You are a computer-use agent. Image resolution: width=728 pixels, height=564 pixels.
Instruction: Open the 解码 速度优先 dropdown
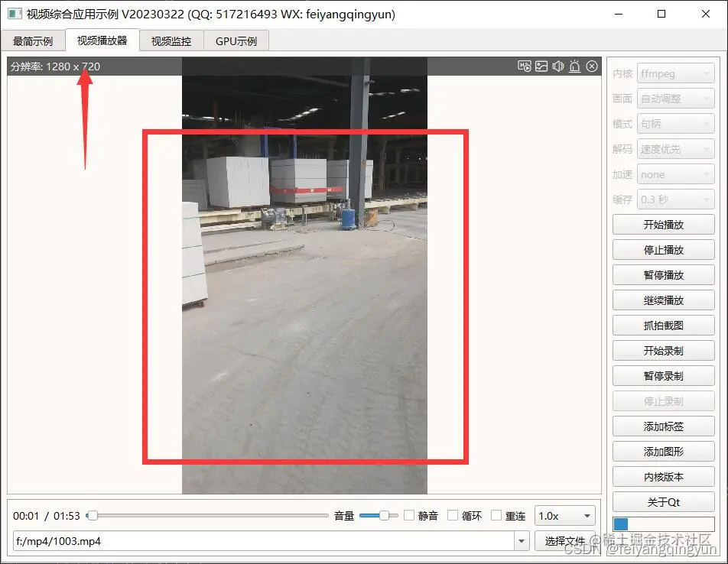pos(675,149)
